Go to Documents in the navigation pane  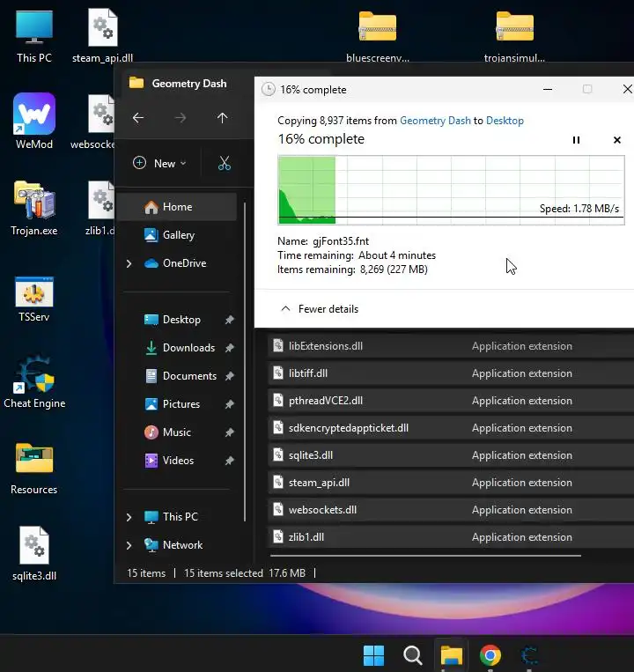click(x=181, y=376)
